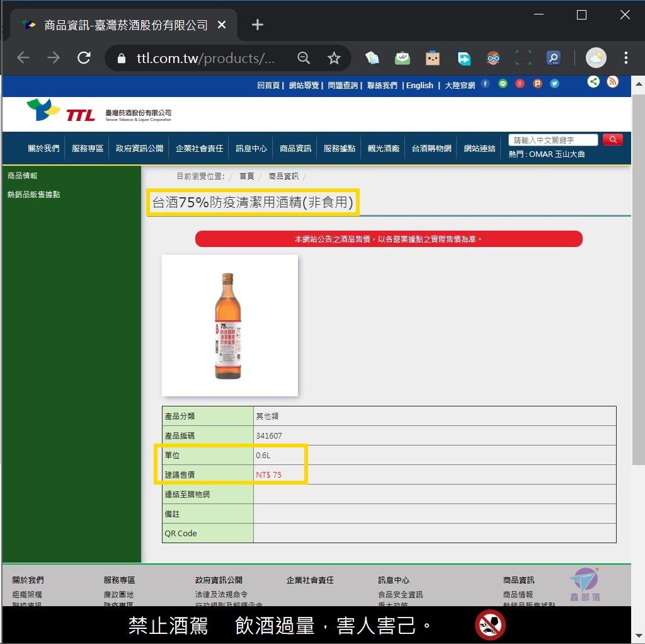Share the page on Plurk
This screenshot has width=645, height=644.
click(x=537, y=84)
